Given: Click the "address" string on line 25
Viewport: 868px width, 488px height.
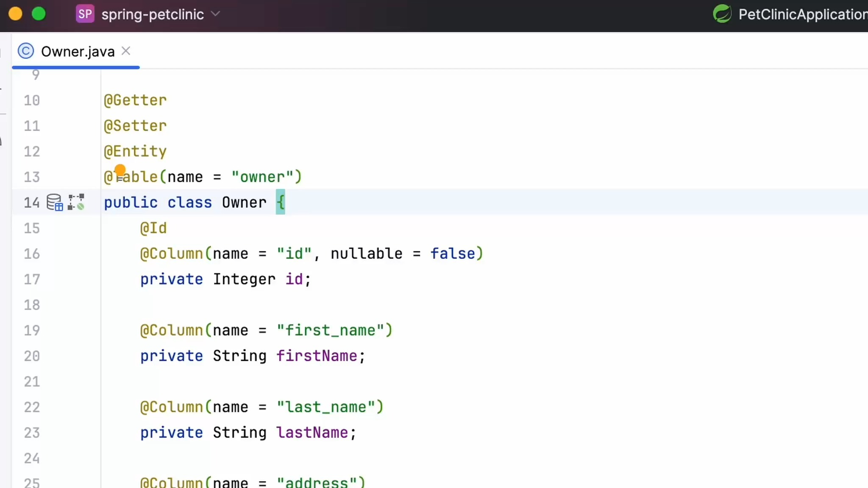Looking at the screenshot, I should point(317,482).
